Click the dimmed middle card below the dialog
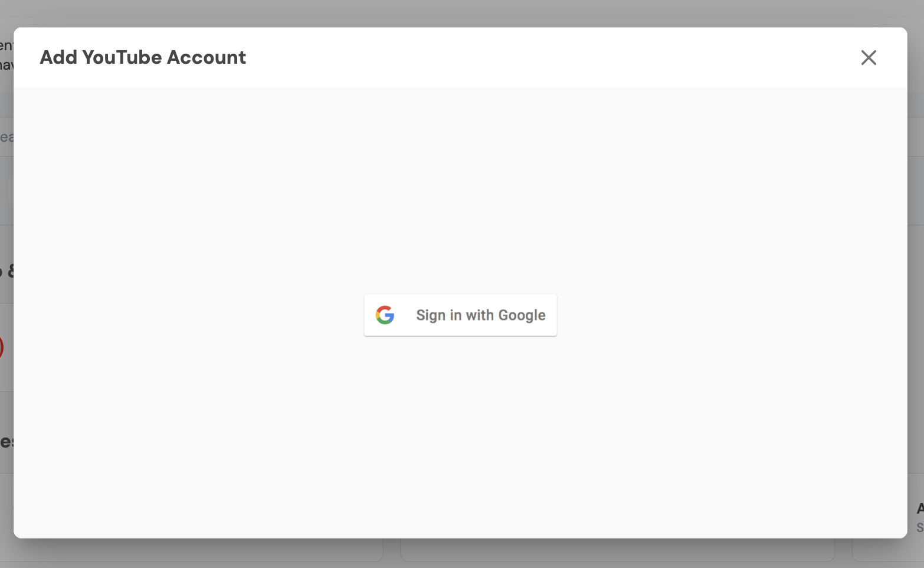 click(617, 551)
